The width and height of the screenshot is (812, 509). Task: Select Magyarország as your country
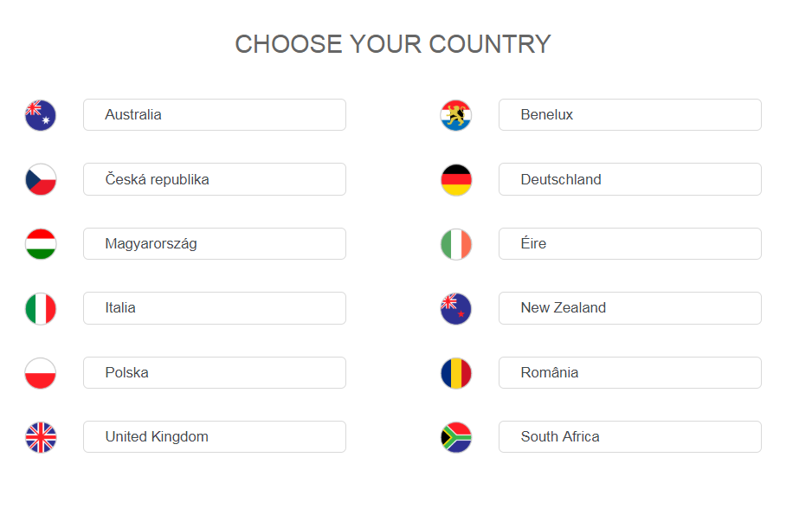(x=215, y=244)
